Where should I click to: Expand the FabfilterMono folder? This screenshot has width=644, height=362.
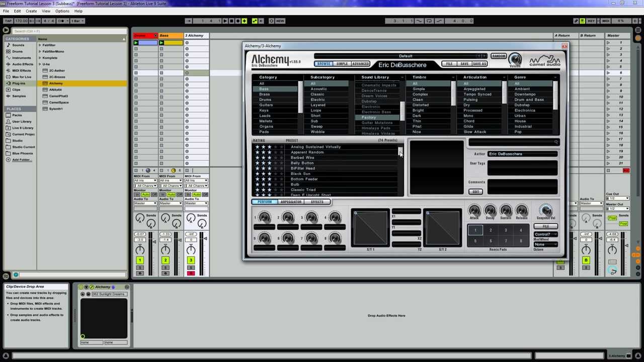[x=40, y=51]
